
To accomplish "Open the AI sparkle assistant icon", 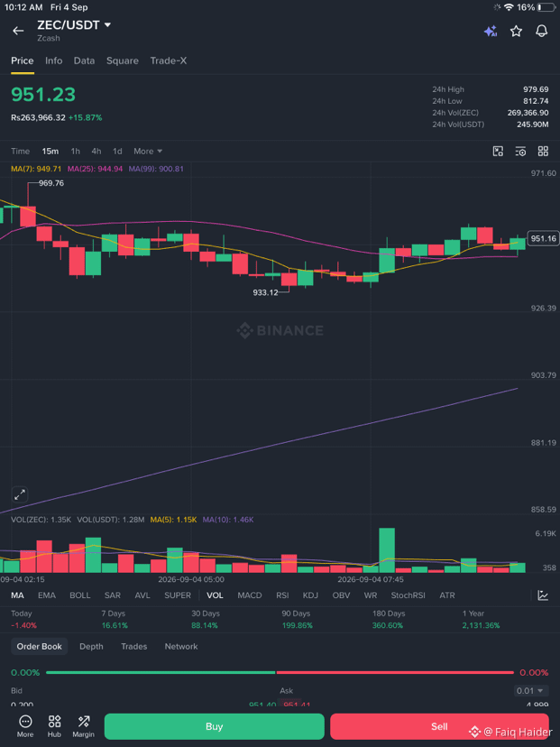I will (491, 32).
